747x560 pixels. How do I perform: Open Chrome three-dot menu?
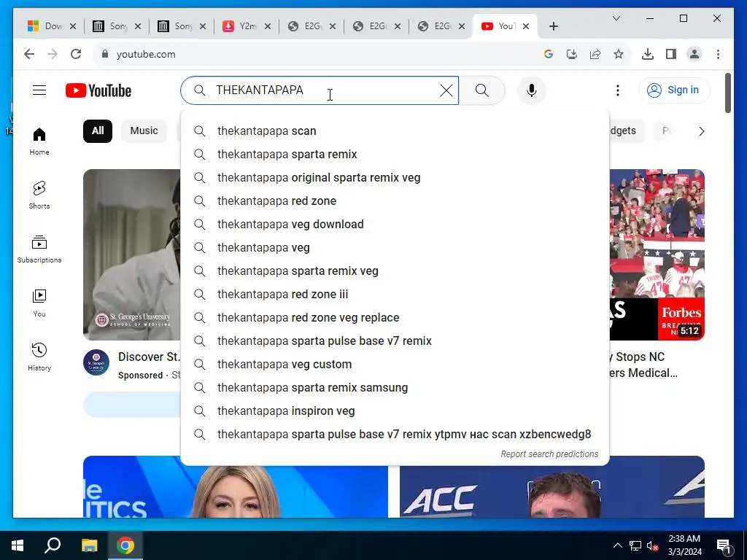[x=718, y=54]
